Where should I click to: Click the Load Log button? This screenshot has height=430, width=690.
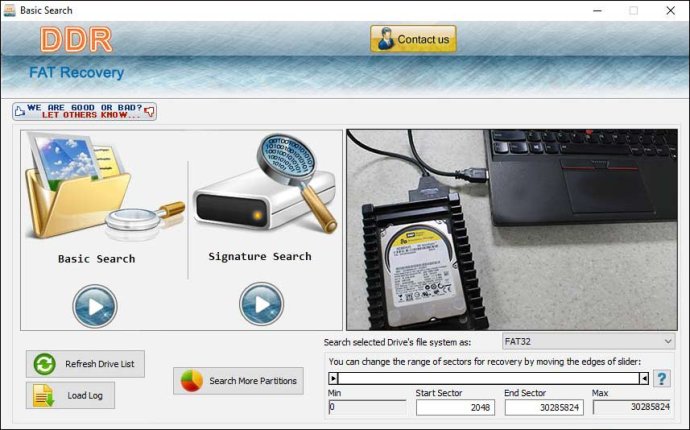[x=70, y=395]
